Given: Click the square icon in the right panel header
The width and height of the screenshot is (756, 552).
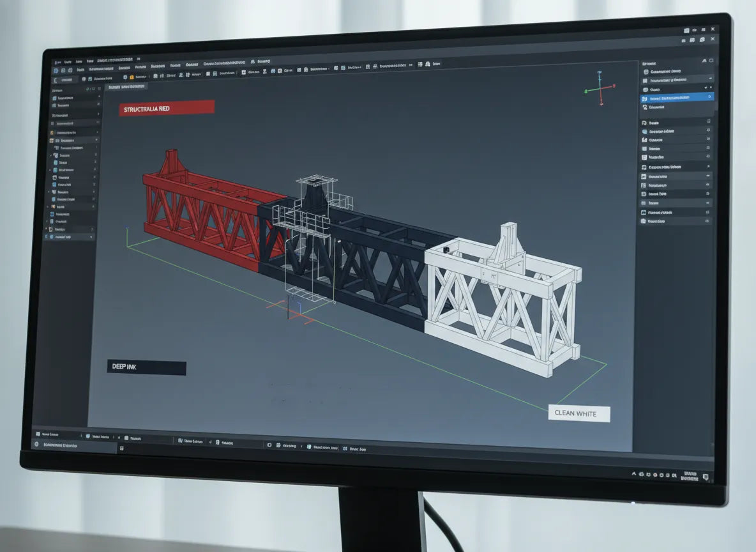Looking at the screenshot, I should tap(711, 61).
